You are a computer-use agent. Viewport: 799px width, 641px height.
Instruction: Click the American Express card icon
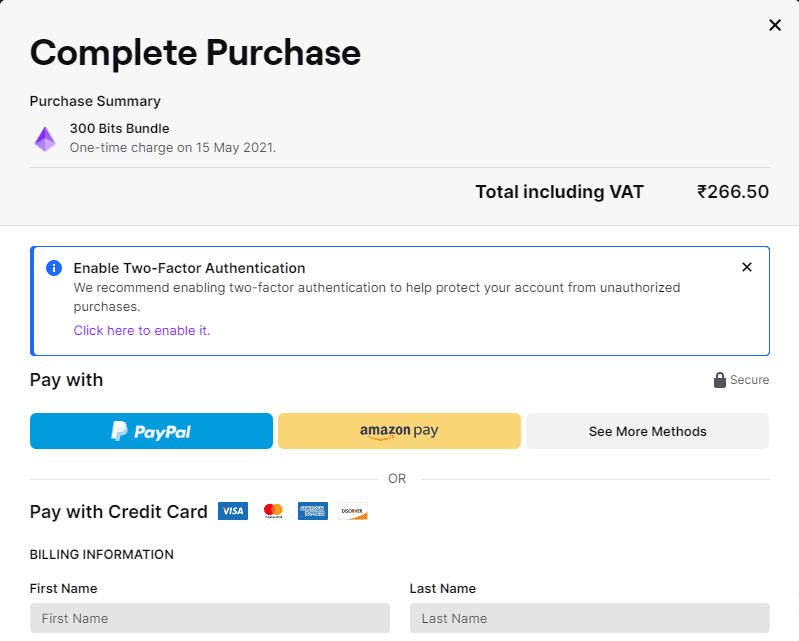tap(313, 511)
